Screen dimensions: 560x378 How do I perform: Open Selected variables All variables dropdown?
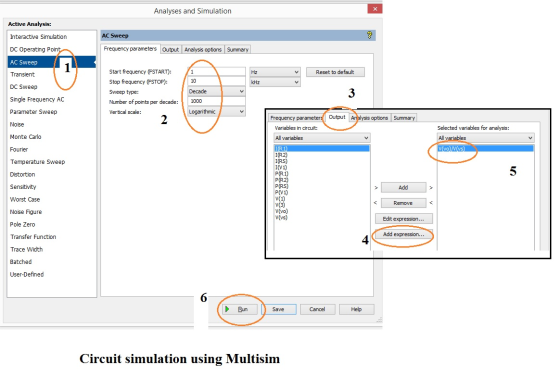click(x=485, y=138)
